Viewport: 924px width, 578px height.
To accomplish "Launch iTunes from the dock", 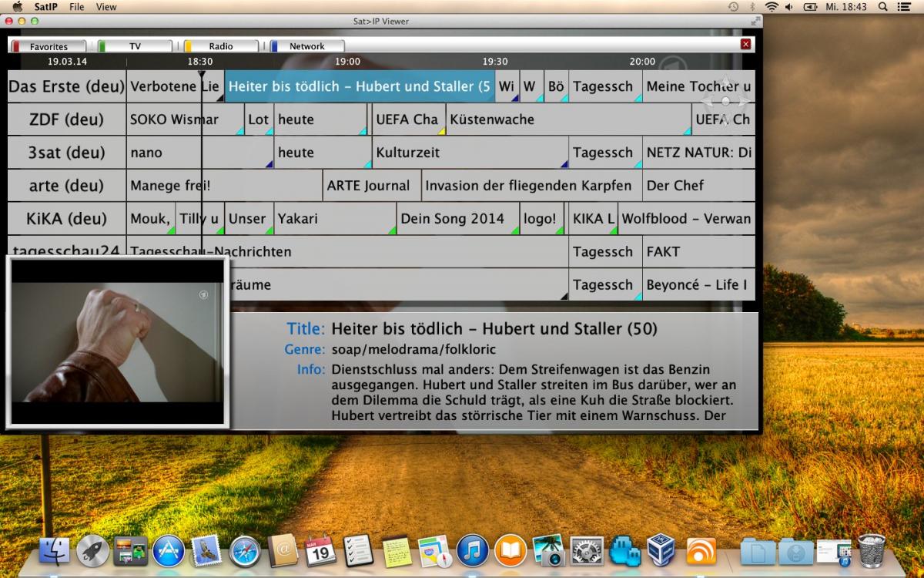I will coord(473,551).
